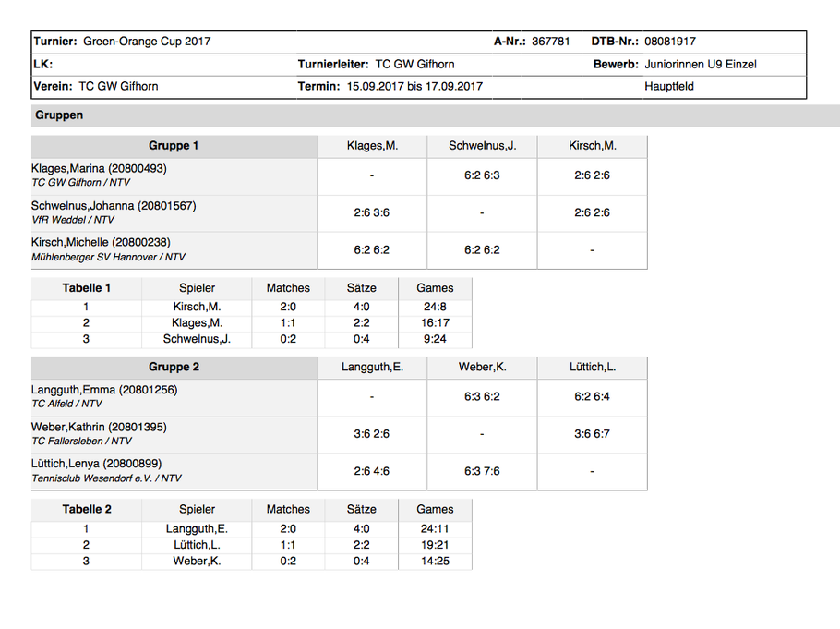Image resolution: width=840 pixels, height=629 pixels.
Task: Click club line 'VfR Weddel / NTV'
Action: click(73, 219)
